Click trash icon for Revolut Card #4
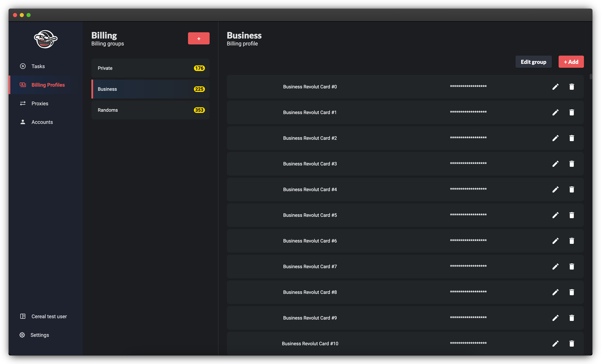Screen dimensions: 601x364 (x=571, y=190)
